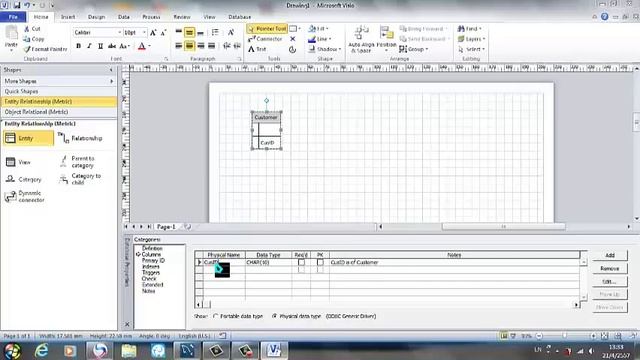Toggle Bold formatting
The width and height of the screenshot is (640, 360).
click(x=78, y=46)
